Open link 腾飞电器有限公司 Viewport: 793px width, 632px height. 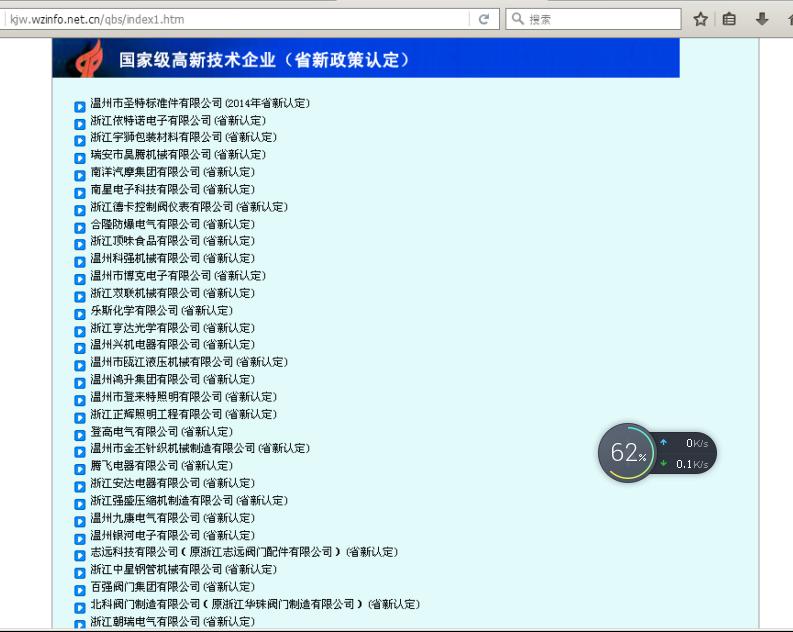pos(161,465)
